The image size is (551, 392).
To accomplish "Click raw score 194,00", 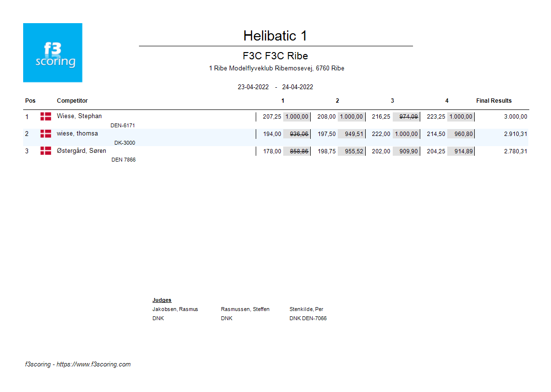I will 272,134.
